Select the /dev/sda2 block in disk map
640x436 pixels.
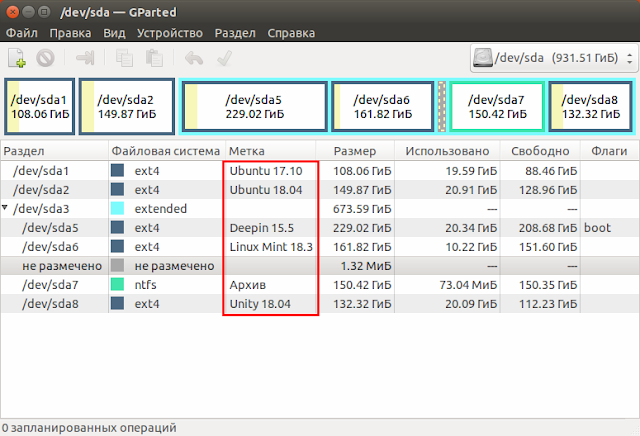127,107
